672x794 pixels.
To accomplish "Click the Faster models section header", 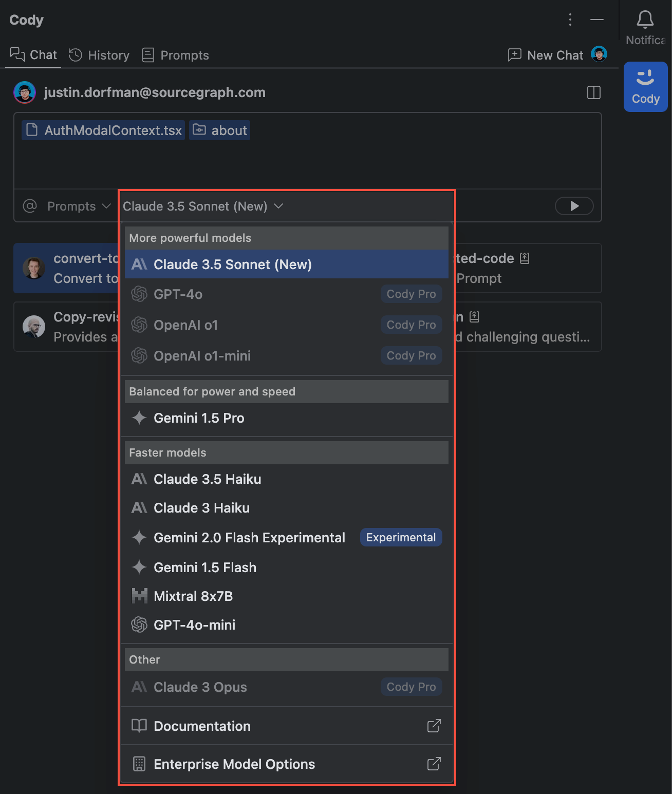I will tap(287, 452).
